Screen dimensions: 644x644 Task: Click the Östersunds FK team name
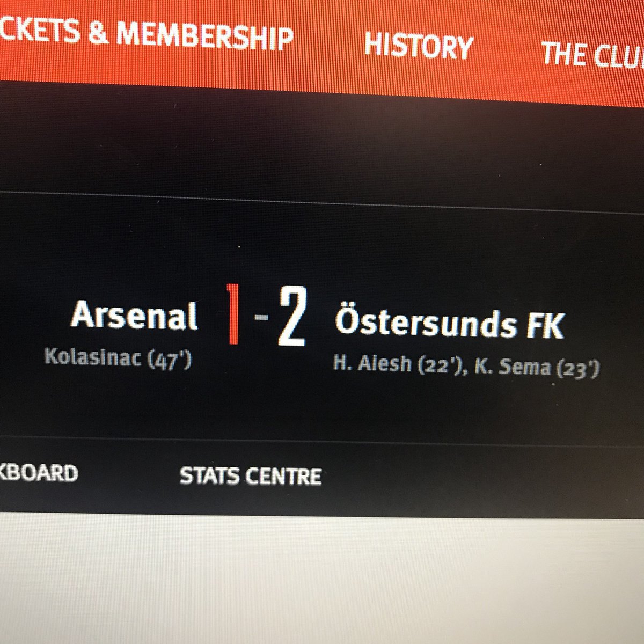click(450, 324)
